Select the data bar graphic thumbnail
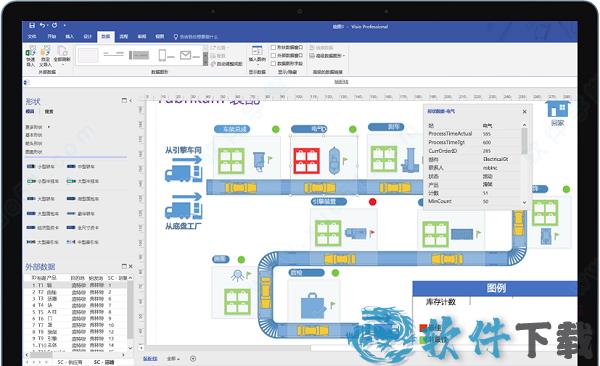Viewport: 600px width, 366px height. point(139,55)
